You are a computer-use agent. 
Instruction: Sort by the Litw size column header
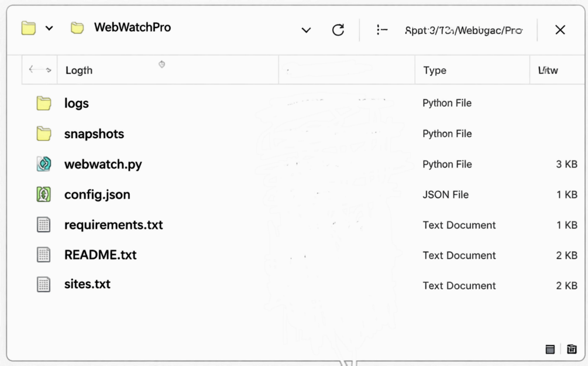coord(548,70)
